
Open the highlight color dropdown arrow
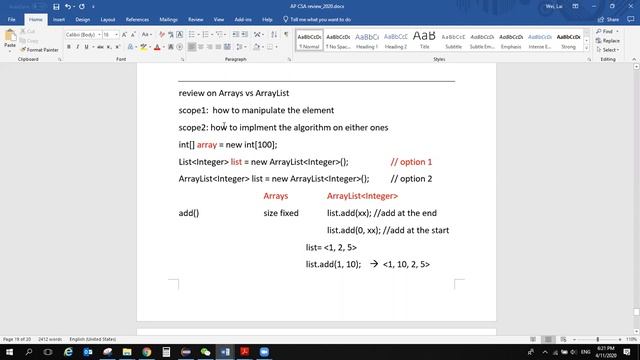coord(149,47)
